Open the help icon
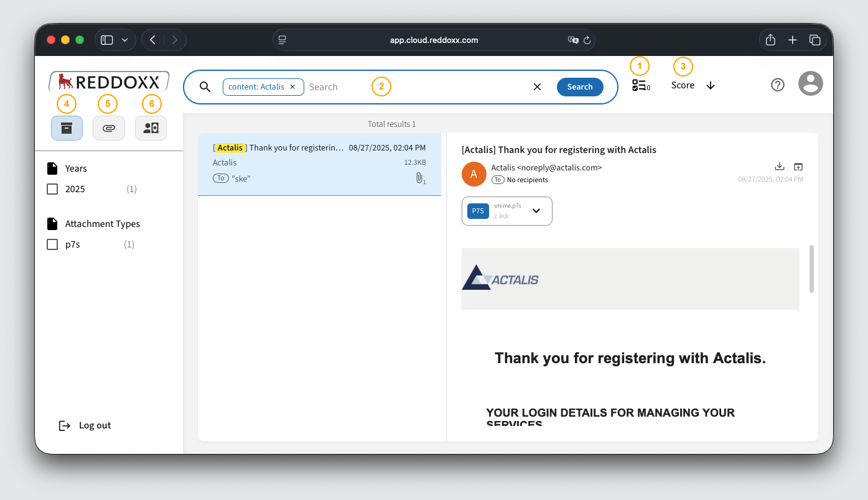This screenshot has width=868, height=500. (778, 85)
